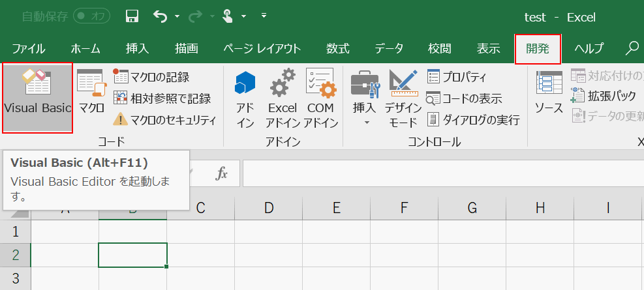Viewport: 644px width, 290px height.
Task: Switch to the 数式 (Formulas) tab
Action: (338, 49)
